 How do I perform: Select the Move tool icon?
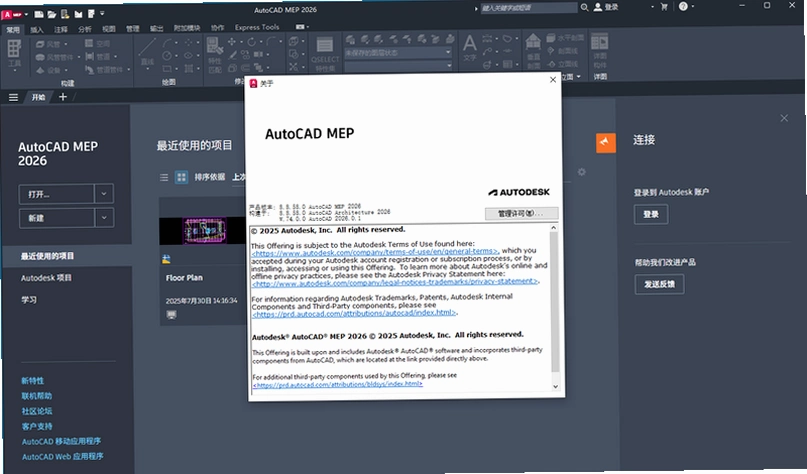[x=232, y=42]
